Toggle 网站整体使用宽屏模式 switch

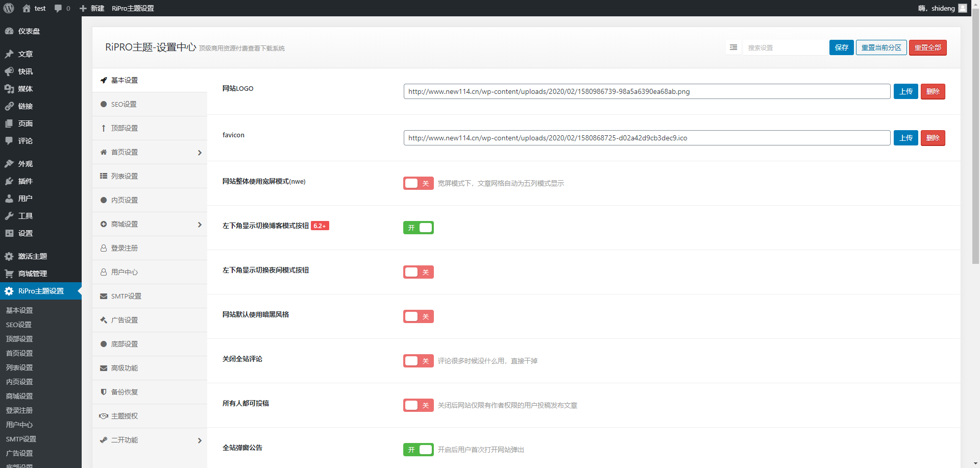point(419,183)
